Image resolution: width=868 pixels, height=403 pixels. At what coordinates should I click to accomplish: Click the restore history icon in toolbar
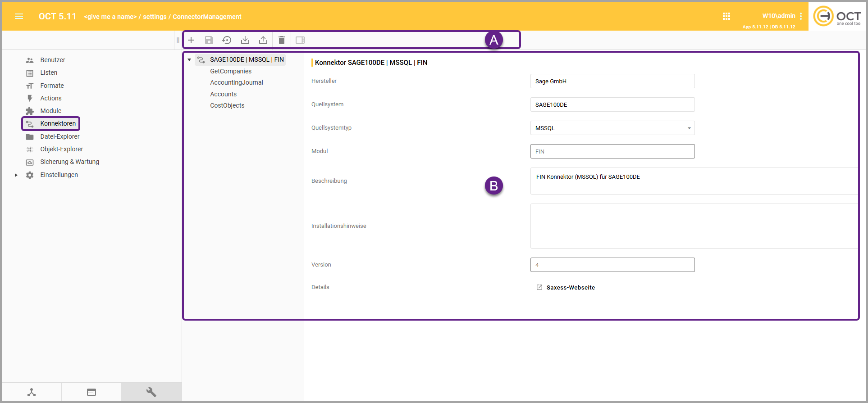click(227, 40)
